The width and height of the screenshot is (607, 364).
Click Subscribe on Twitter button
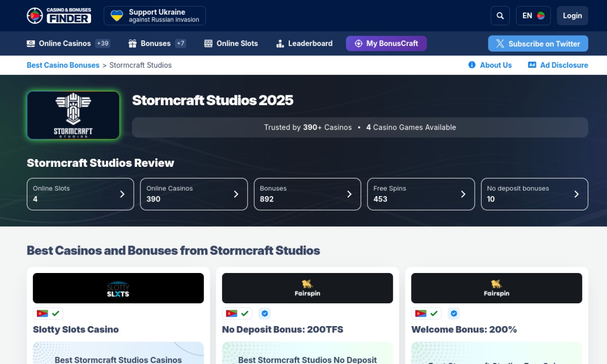click(538, 44)
